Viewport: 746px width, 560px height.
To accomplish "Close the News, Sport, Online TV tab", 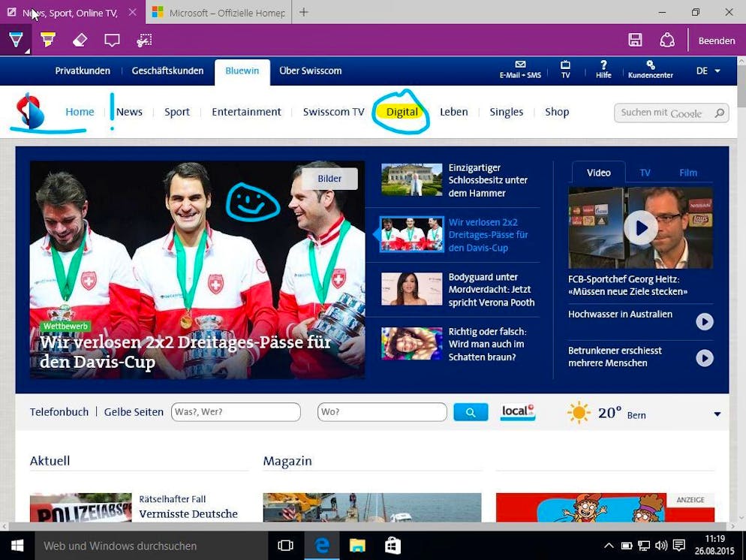I will coord(133,12).
